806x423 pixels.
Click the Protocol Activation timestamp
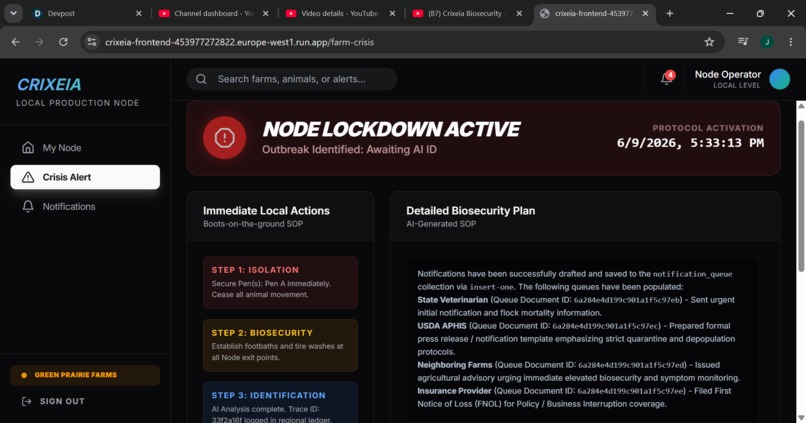coord(690,143)
